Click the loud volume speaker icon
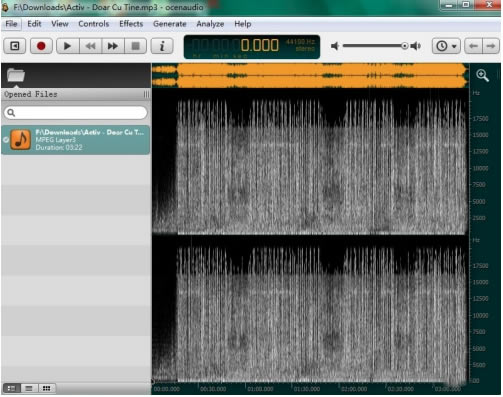 coord(416,46)
